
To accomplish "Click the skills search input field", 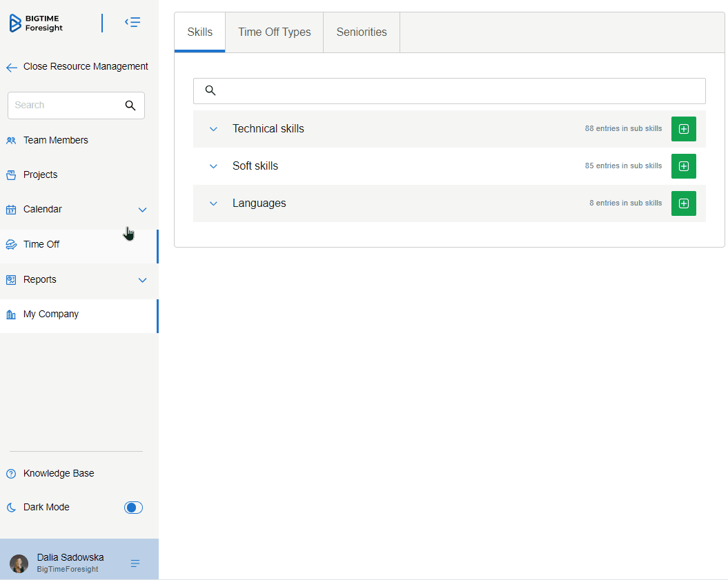I will [x=455, y=91].
